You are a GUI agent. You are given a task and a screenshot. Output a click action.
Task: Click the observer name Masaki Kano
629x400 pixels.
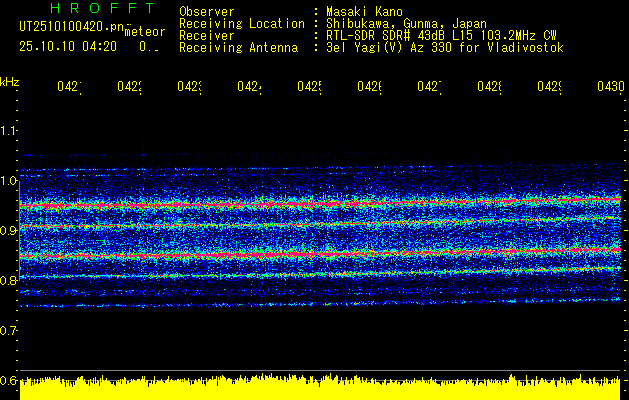click(x=364, y=11)
